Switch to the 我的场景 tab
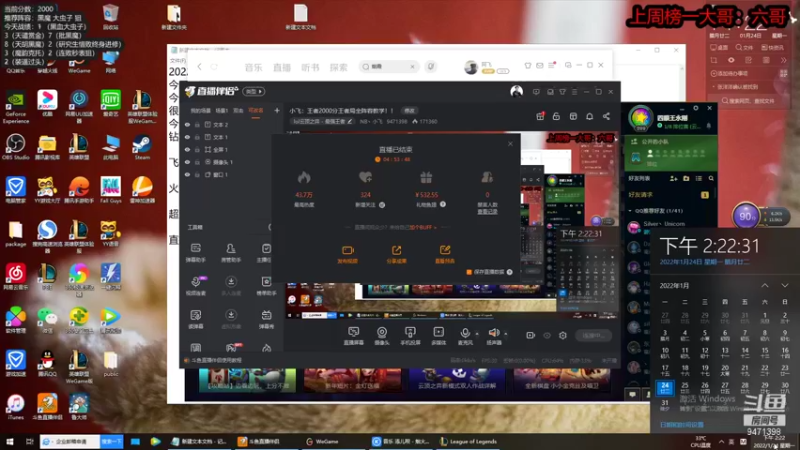The height and width of the screenshot is (450, 800). 201,110
